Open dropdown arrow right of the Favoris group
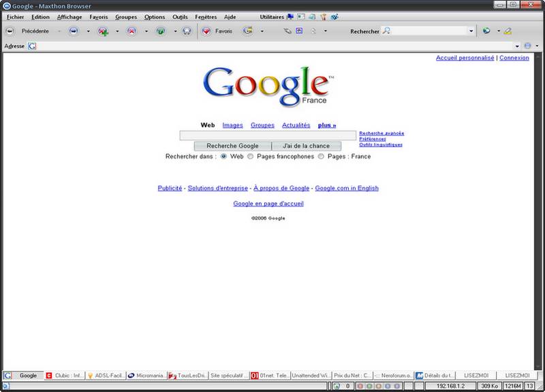The height and width of the screenshot is (392, 545). (262, 31)
